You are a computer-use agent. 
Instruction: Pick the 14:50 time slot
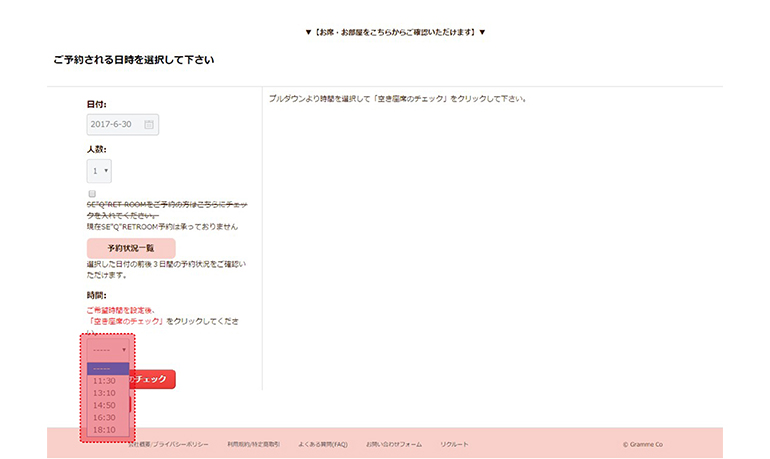105,405
